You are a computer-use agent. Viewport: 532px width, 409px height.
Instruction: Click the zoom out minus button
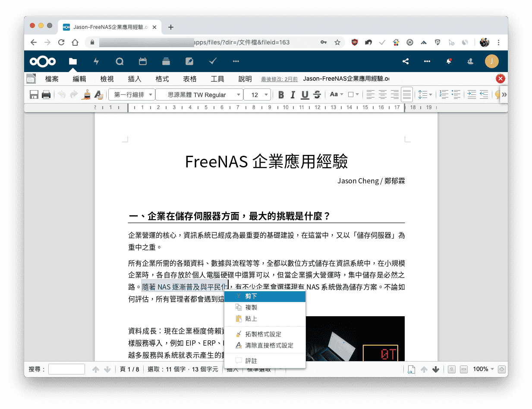tap(463, 369)
